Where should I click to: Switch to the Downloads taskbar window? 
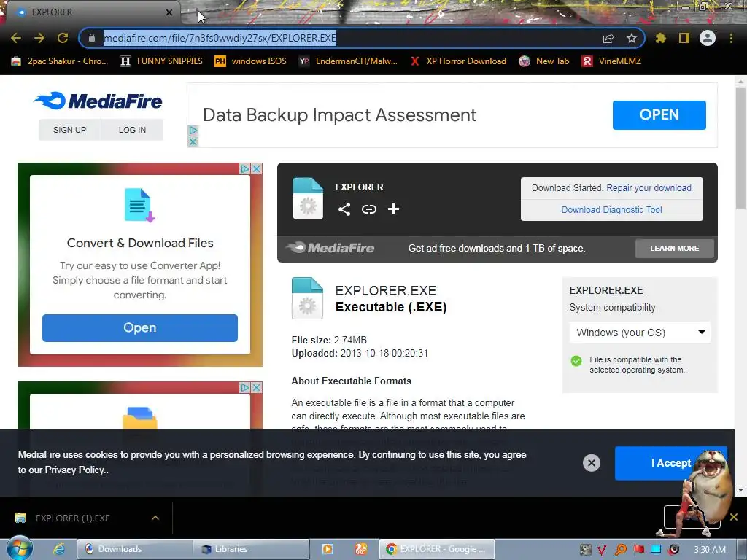coord(135,549)
